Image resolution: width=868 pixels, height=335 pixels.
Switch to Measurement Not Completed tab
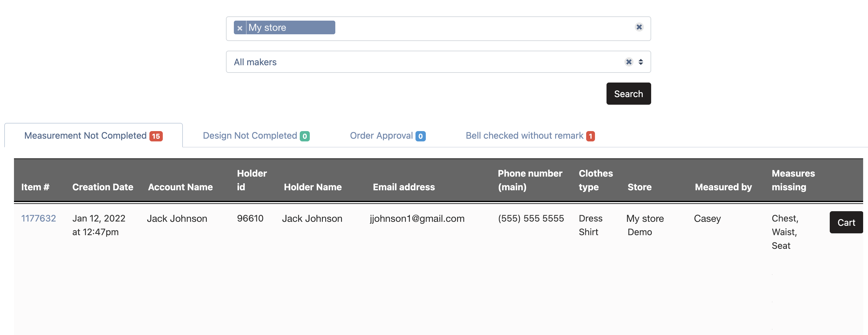pos(85,136)
